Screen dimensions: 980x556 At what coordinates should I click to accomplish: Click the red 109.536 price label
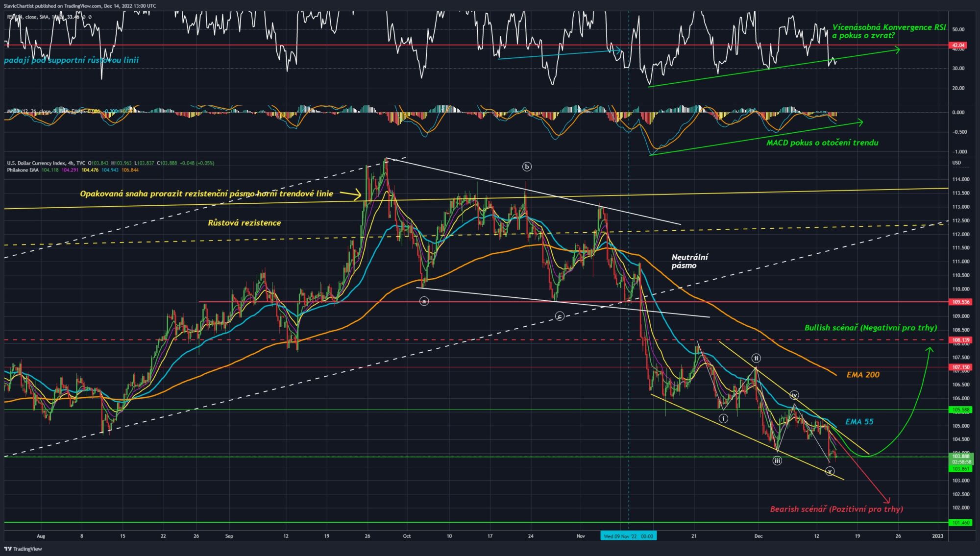pyautogui.click(x=961, y=302)
